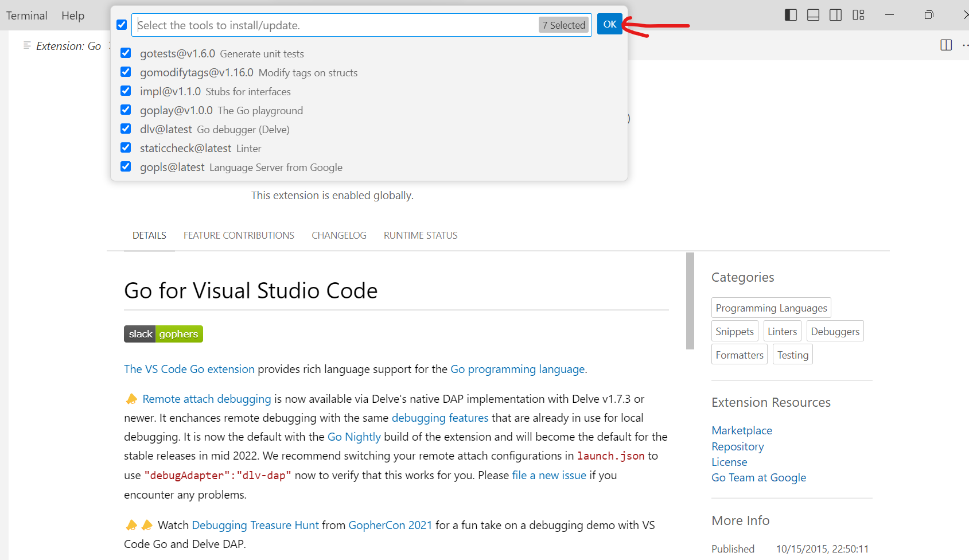
Task: Select Linters category tag
Action: (x=782, y=331)
